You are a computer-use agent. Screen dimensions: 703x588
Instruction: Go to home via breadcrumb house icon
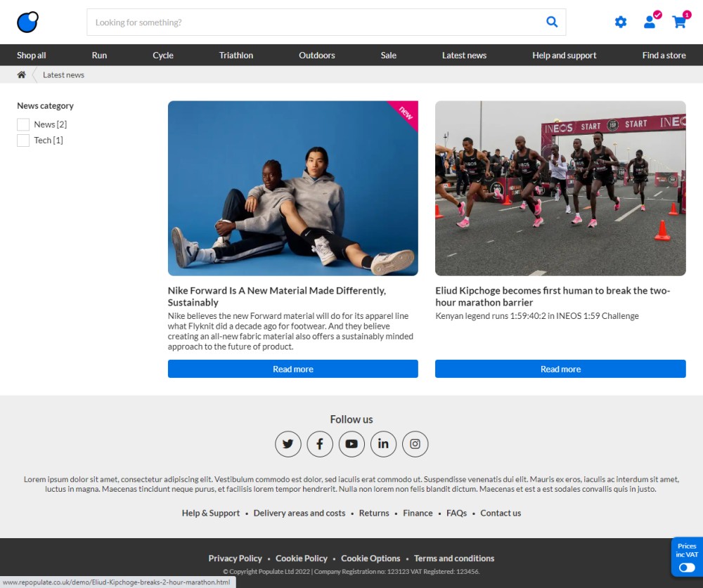(21, 75)
